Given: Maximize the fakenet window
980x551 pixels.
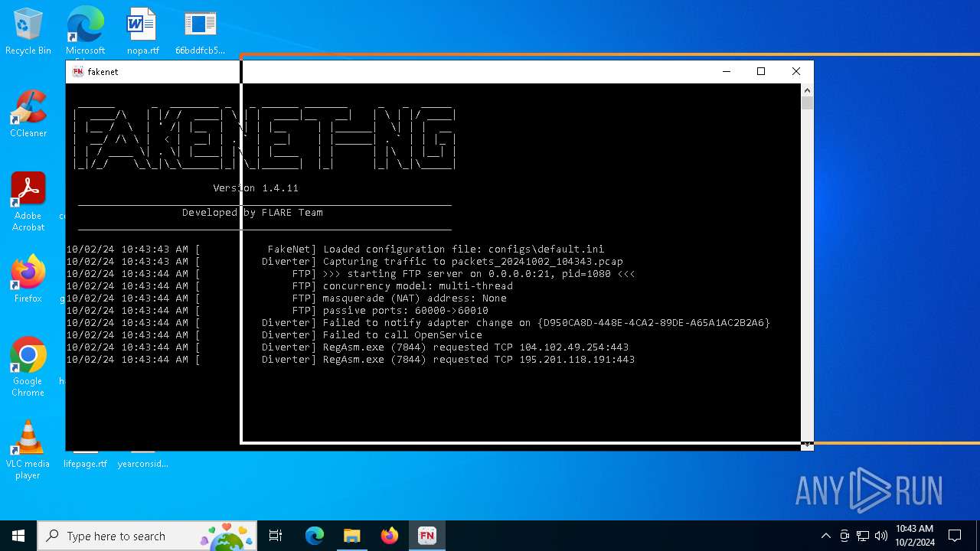Looking at the screenshot, I should click(761, 71).
